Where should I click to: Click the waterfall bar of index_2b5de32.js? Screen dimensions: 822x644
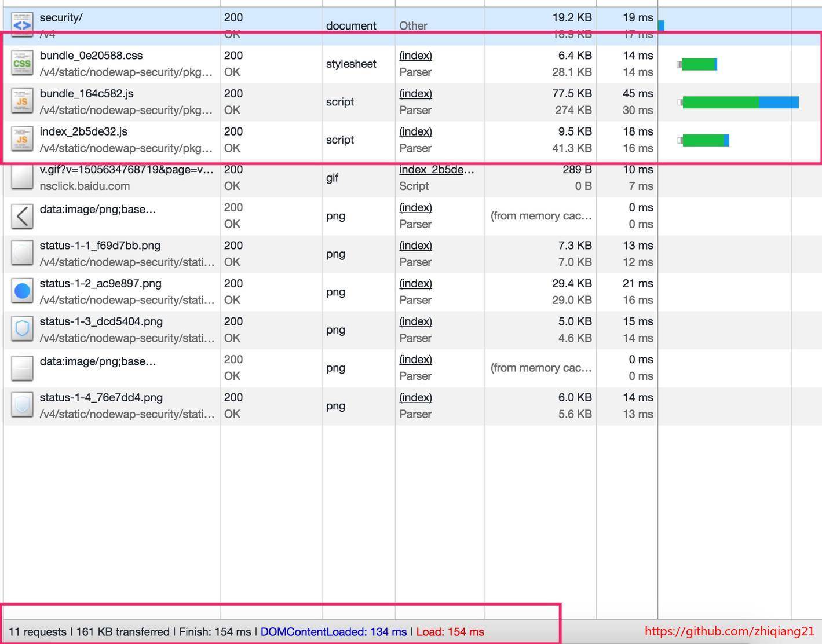[x=704, y=140]
